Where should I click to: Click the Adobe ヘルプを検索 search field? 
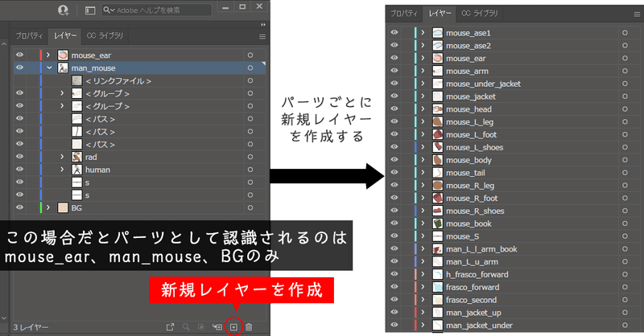click(x=156, y=10)
